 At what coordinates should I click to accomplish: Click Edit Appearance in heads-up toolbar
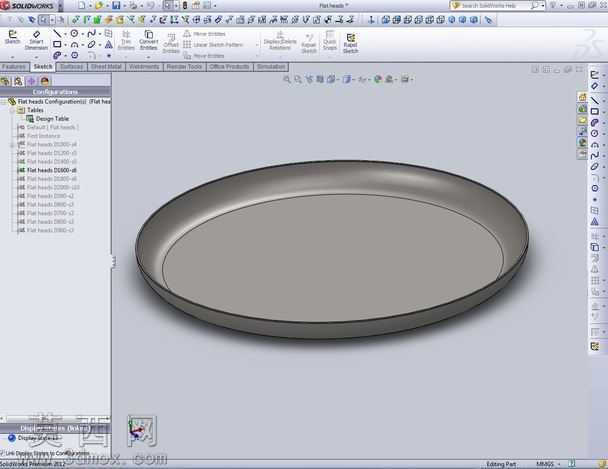point(378,79)
